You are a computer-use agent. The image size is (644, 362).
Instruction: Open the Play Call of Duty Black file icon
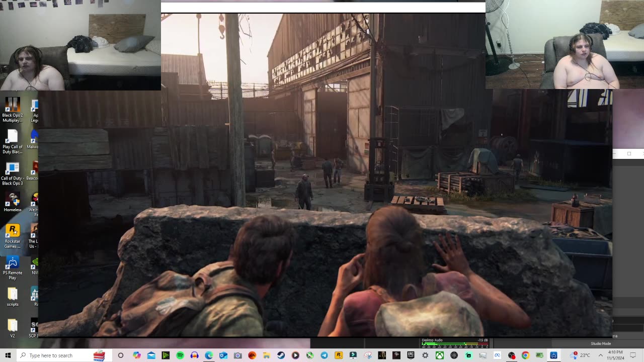click(12, 142)
